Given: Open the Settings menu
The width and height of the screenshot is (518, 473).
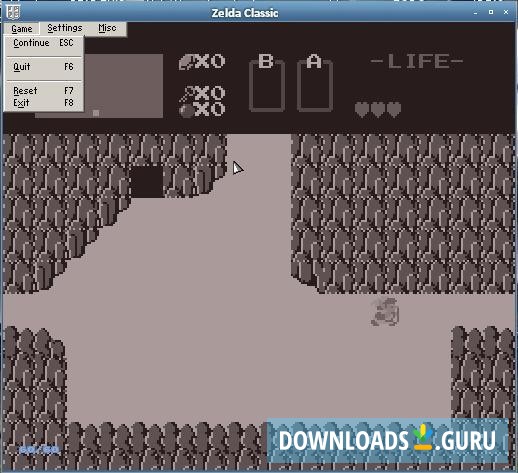Looking at the screenshot, I should click(65, 28).
